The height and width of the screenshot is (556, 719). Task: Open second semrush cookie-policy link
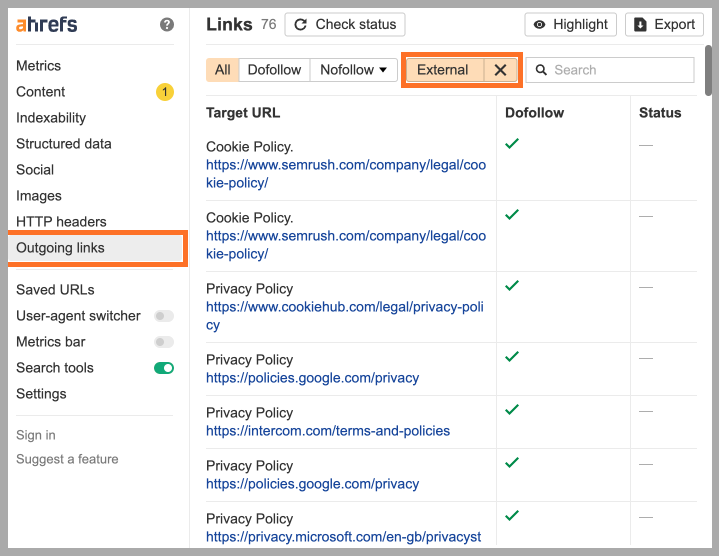pos(346,245)
